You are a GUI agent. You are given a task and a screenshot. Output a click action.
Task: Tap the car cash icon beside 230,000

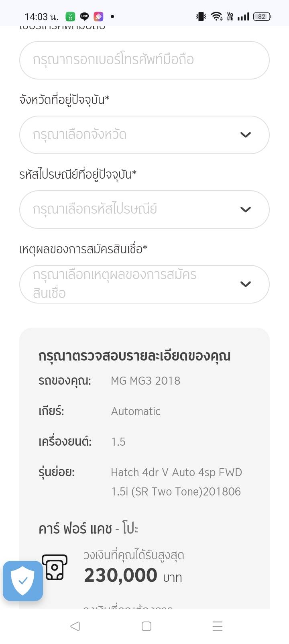[x=55, y=567]
